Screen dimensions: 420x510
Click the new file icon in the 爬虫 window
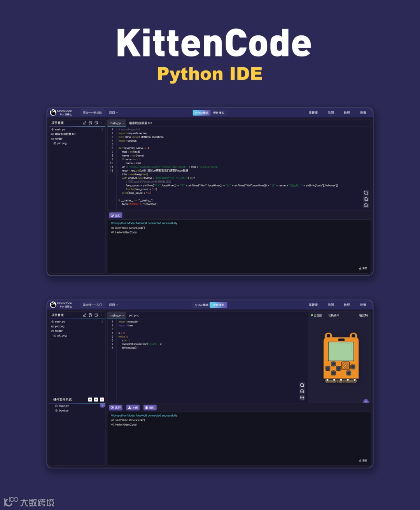pos(90,123)
